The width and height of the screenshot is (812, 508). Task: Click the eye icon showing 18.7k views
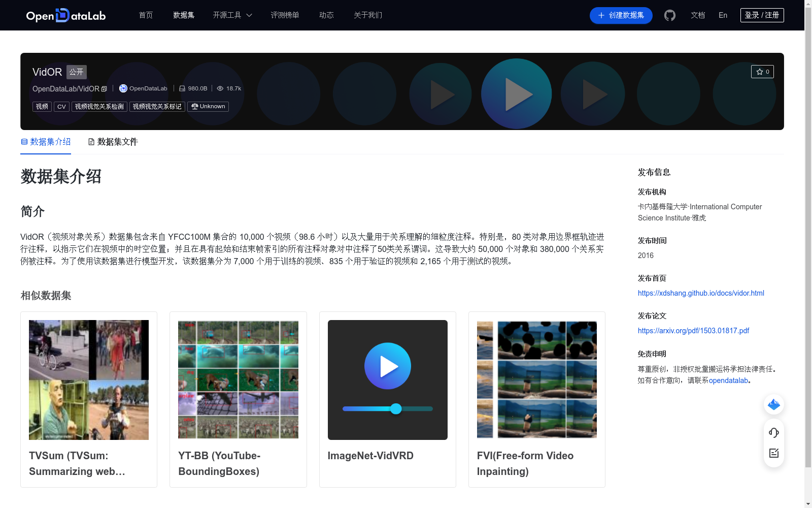(x=220, y=88)
